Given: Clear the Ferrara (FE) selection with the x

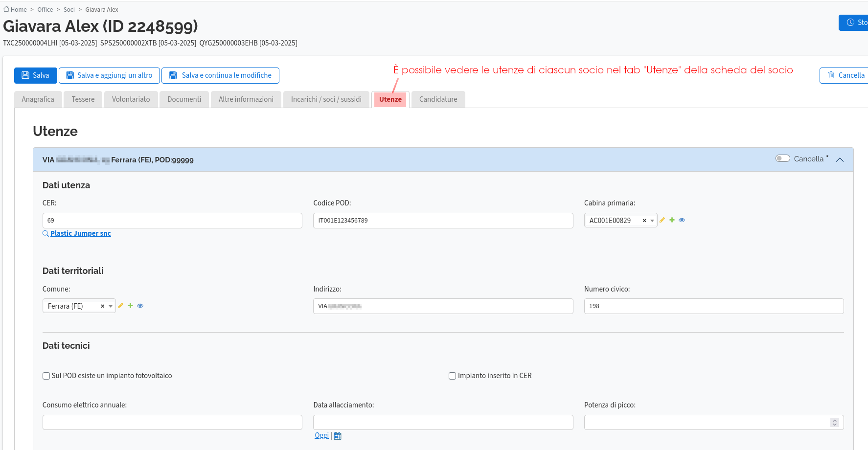Looking at the screenshot, I should coord(102,306).
